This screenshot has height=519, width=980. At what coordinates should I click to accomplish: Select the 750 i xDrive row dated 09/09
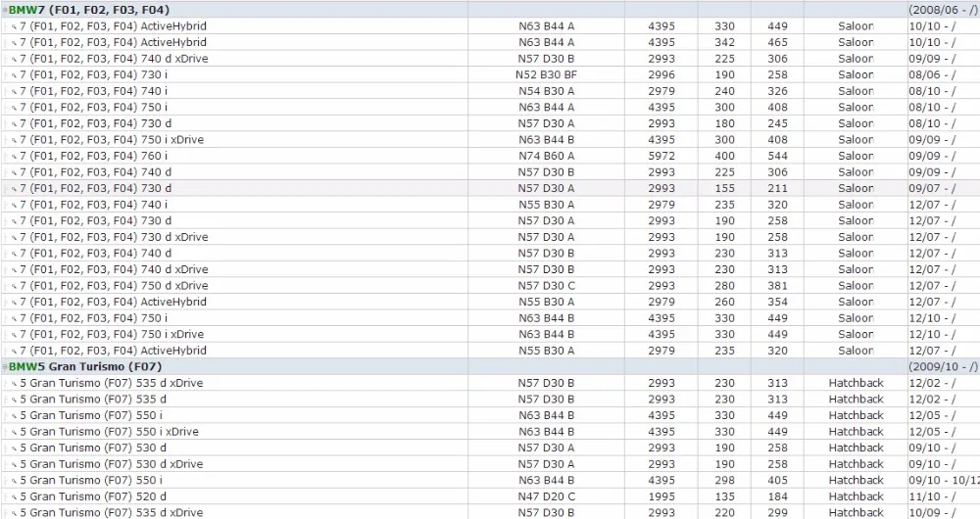point(490,140)
